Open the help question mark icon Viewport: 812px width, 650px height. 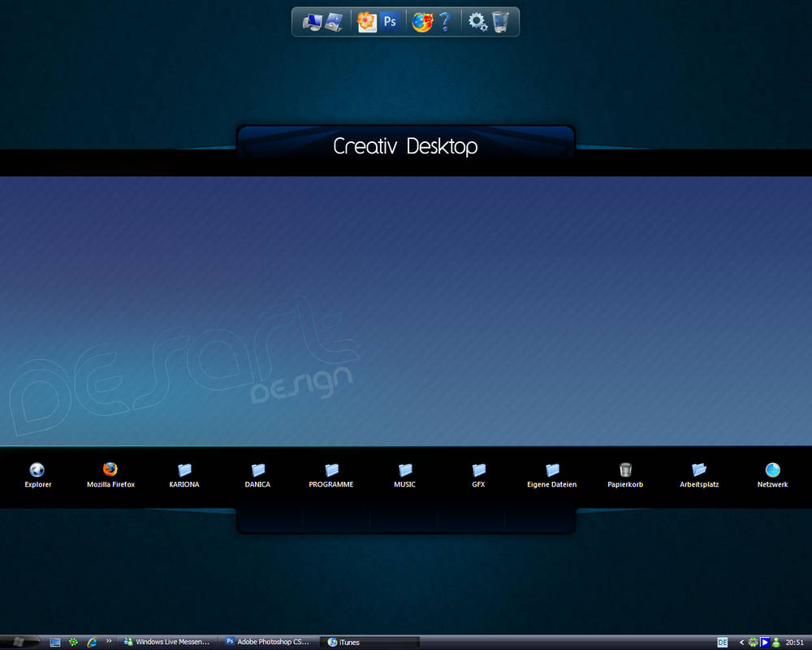(445, 22)
